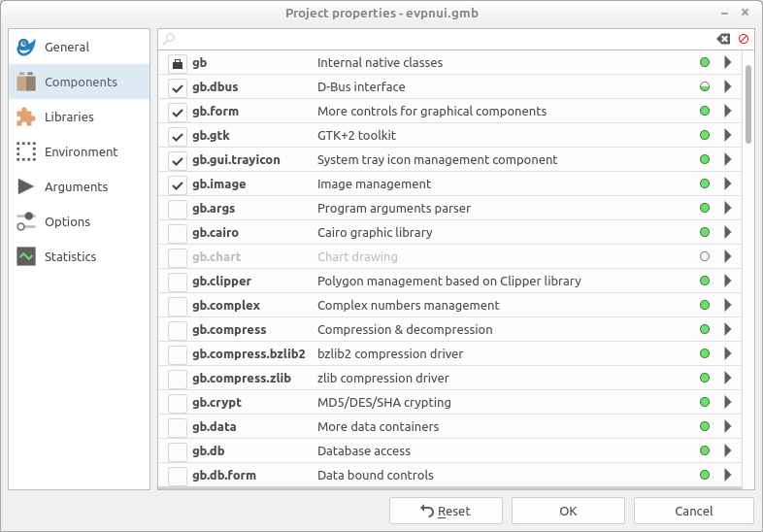Click the Reset button
The height and width of the screenshot is (532, 763).
pos(446,511)
